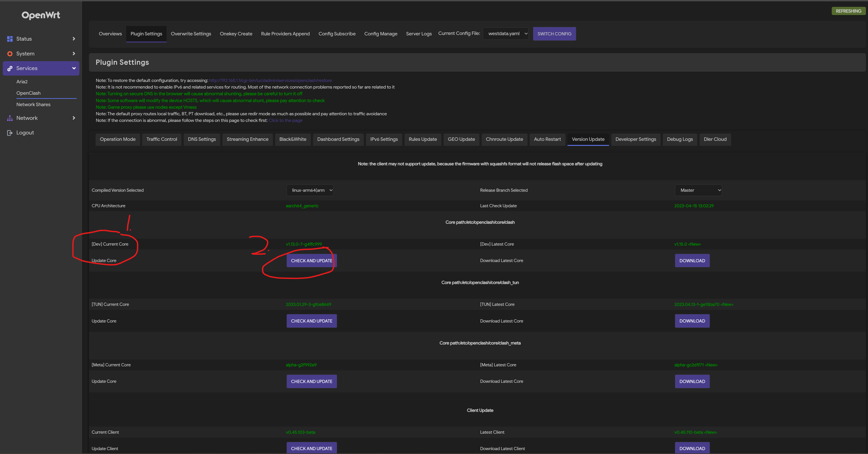Expand the System menu chevron
This screenshot has width=868, height=454.
pos(74,54)
